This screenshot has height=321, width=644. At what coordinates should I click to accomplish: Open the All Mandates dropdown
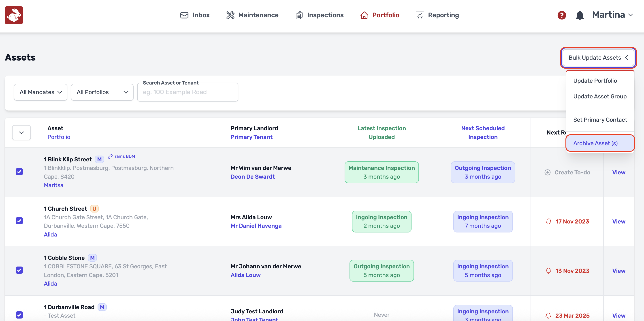tap(41, 92)
